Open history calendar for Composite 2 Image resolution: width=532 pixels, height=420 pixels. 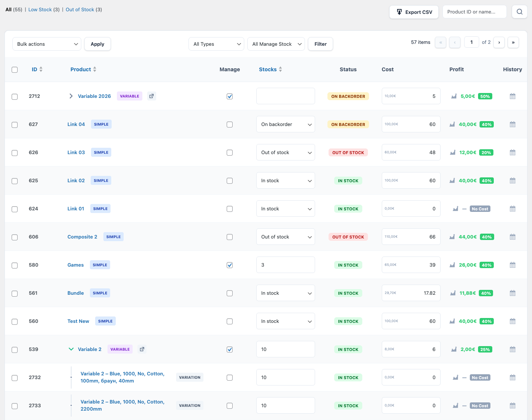tap(513, 237)
